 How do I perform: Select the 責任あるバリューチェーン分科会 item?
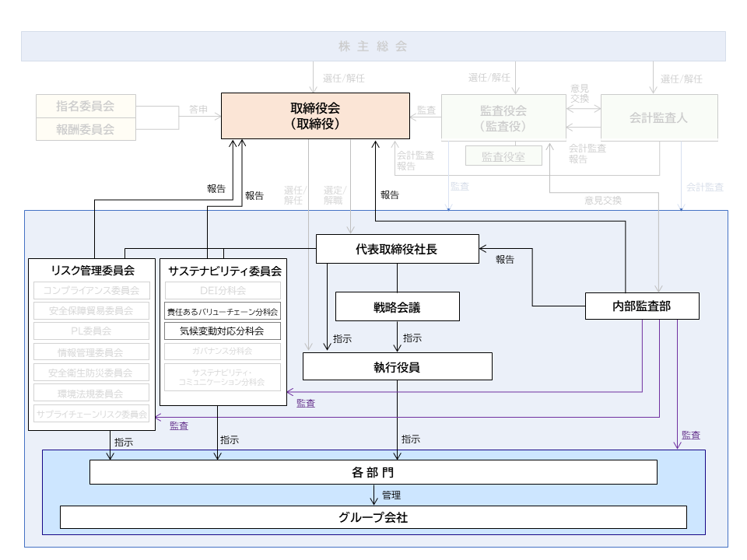pos(223,311)
